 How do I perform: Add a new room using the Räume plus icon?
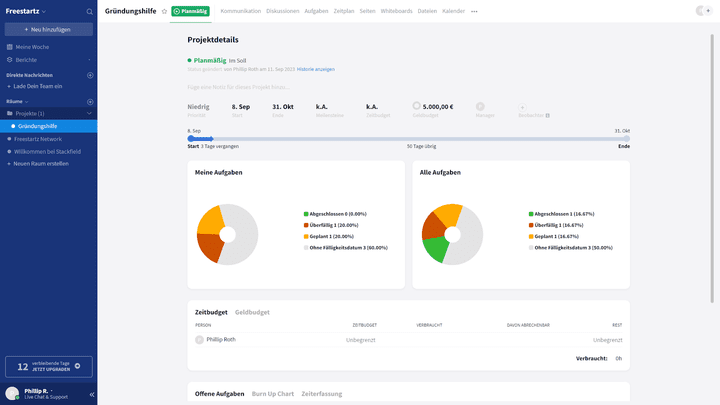pos(90,101)
